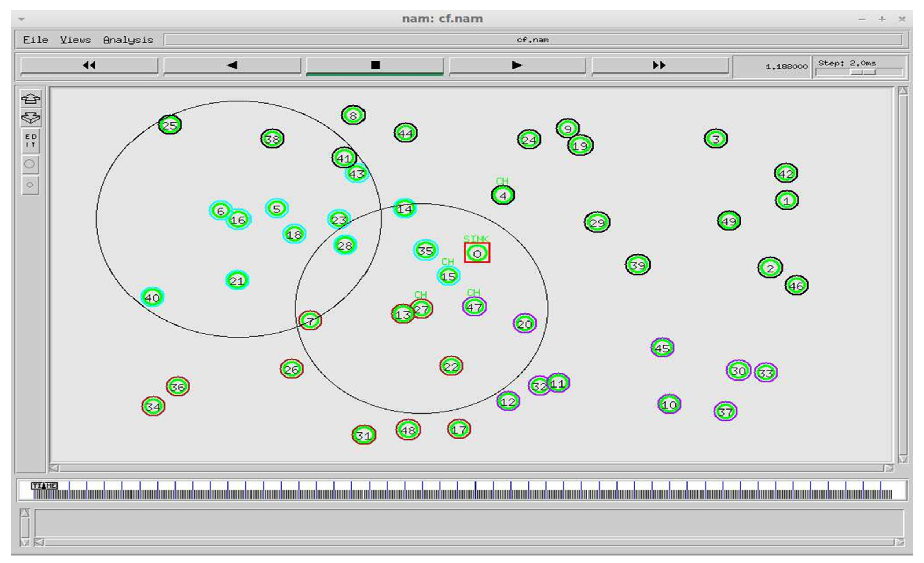Open the Views menu

[x=75, y=40]
